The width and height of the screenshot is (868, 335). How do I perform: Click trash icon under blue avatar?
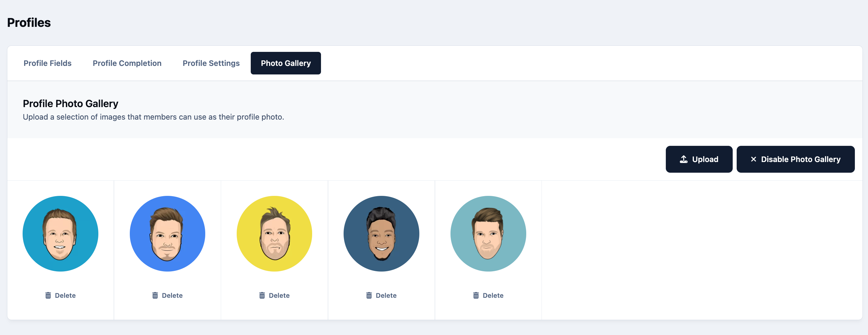click(x=155, y=295)
